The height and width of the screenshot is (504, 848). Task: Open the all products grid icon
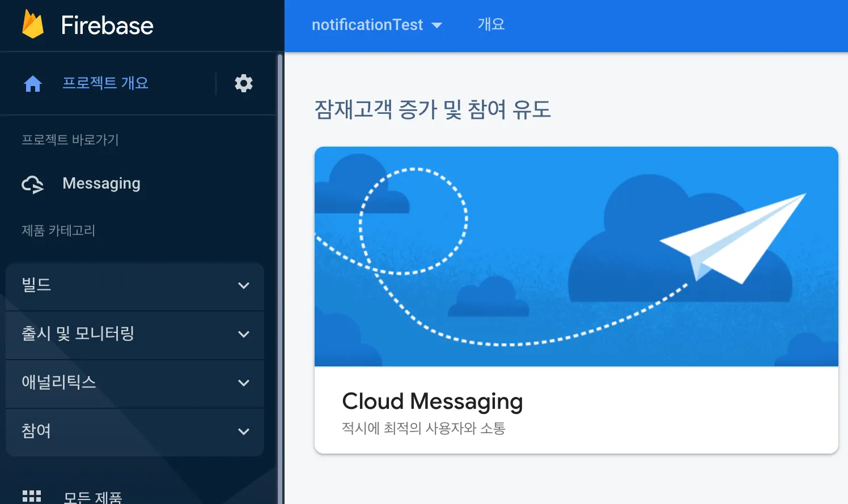pyautogui.click(x=32, y=497)
